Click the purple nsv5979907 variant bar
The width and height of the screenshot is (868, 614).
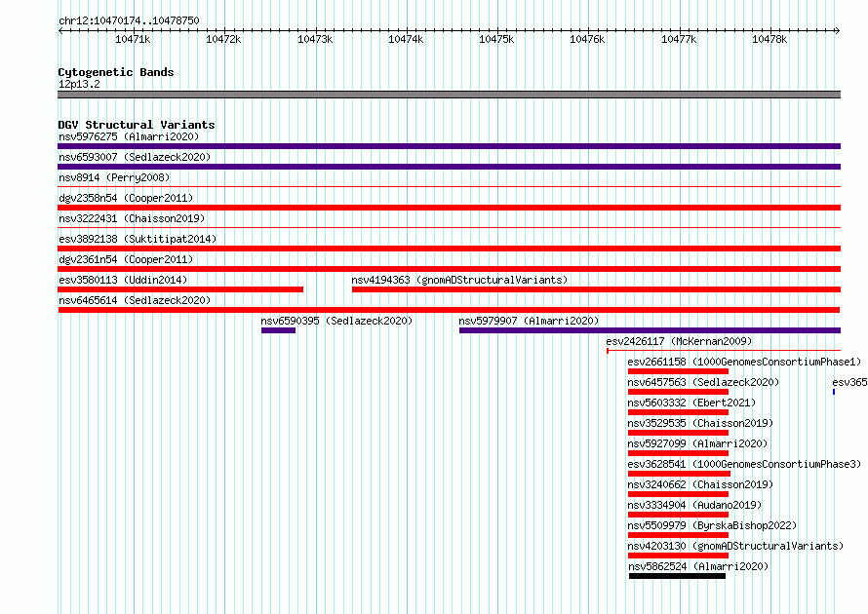[x=650, y=330]
